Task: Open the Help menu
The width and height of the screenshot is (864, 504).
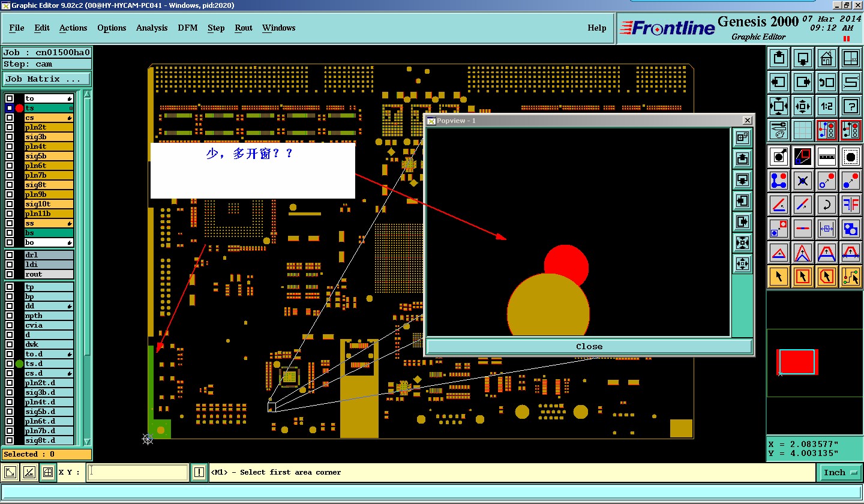Action: [597, 28]
